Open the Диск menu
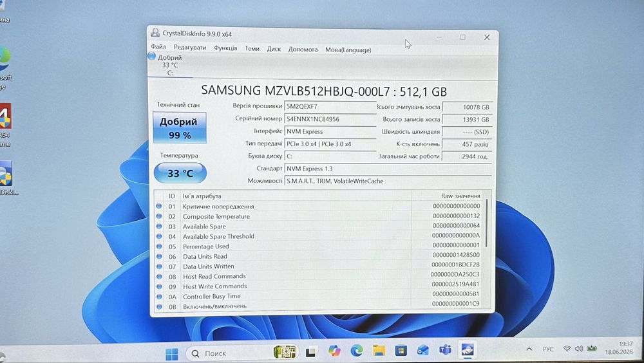The image size is (644, 363). click(274, 49)
